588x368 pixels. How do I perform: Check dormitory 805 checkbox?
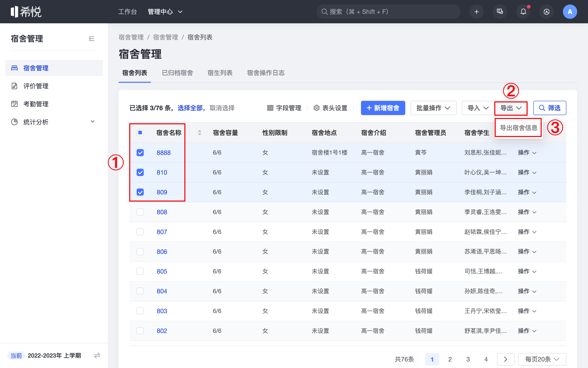pyautogui.click(x=140, y=271)
